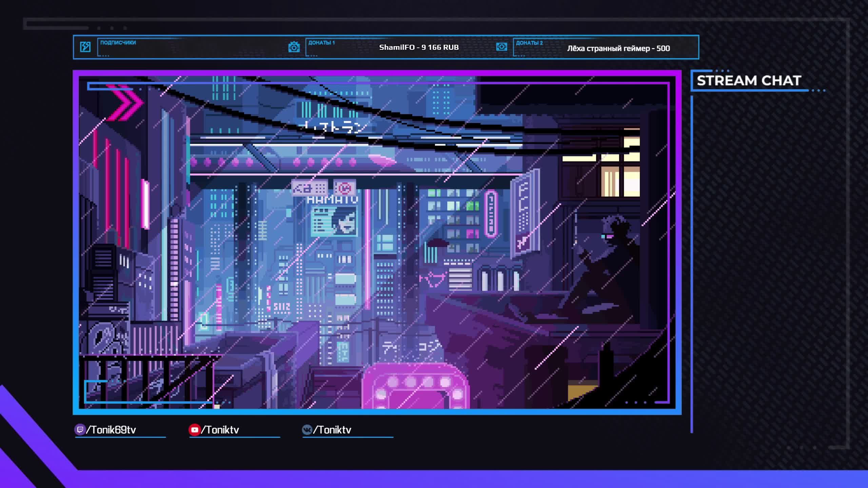The width and height of the screenshot is (868, 488).
Task: Click the woman portrait billboard
Action: tap(335, 222)
